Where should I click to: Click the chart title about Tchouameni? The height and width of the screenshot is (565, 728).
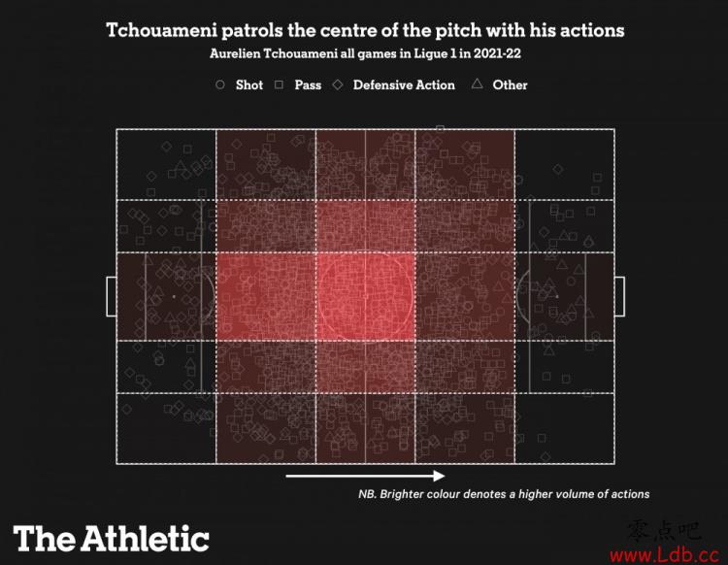click(x=365, y=31)
